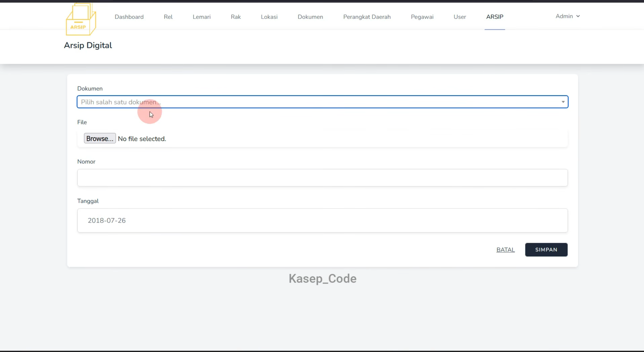Go to Perangkat Daerah page
The height and width of the screenshot is (352, 644).
pos(367,17)
